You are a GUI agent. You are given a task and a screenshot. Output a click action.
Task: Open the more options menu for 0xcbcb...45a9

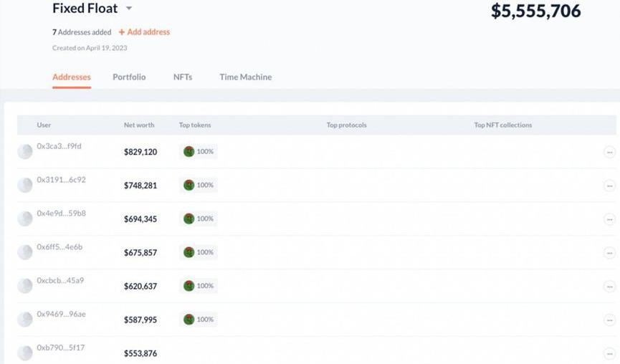(x=609, y=287)
